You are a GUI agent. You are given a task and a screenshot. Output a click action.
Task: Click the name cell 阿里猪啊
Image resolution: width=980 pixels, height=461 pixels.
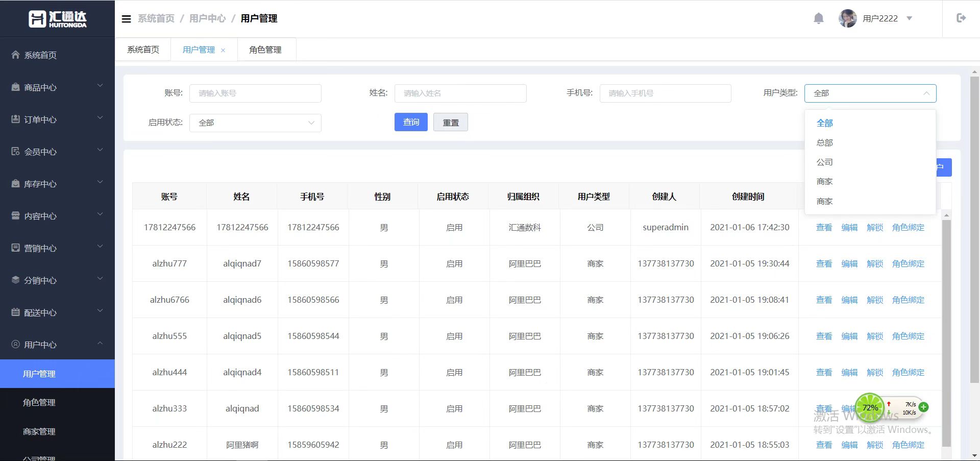coord(242,445)
